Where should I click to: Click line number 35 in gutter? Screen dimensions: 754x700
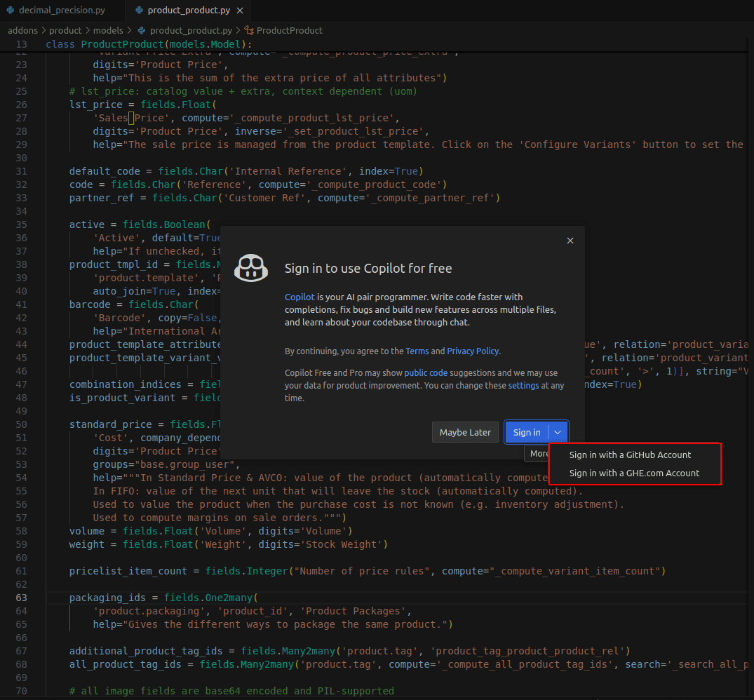[x=21, y=224]
